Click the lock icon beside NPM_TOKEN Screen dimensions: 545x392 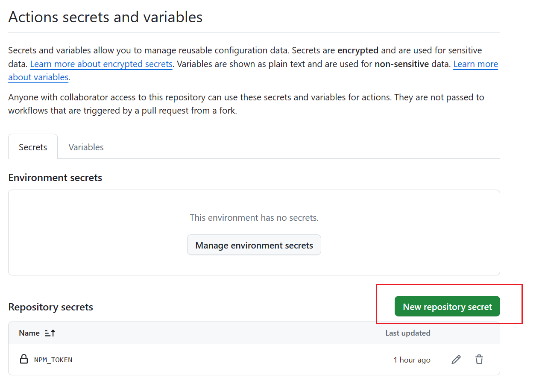click(24, 359)
